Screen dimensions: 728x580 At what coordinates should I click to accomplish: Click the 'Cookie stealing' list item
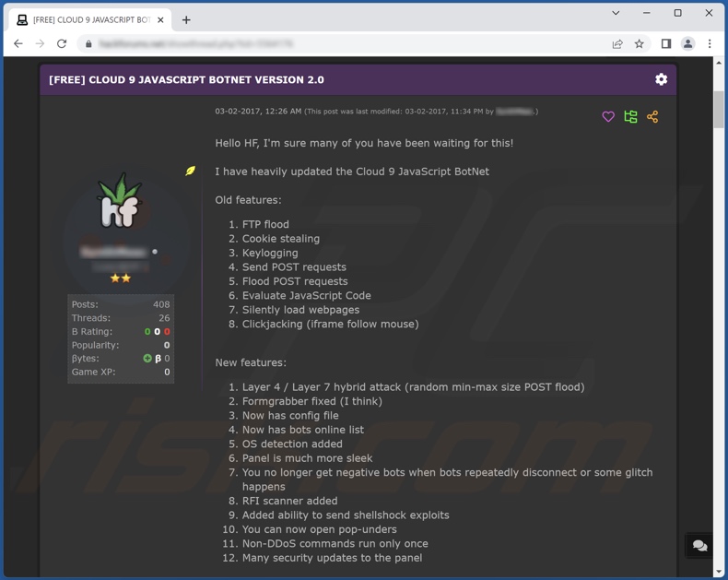(x=281, y=239)
